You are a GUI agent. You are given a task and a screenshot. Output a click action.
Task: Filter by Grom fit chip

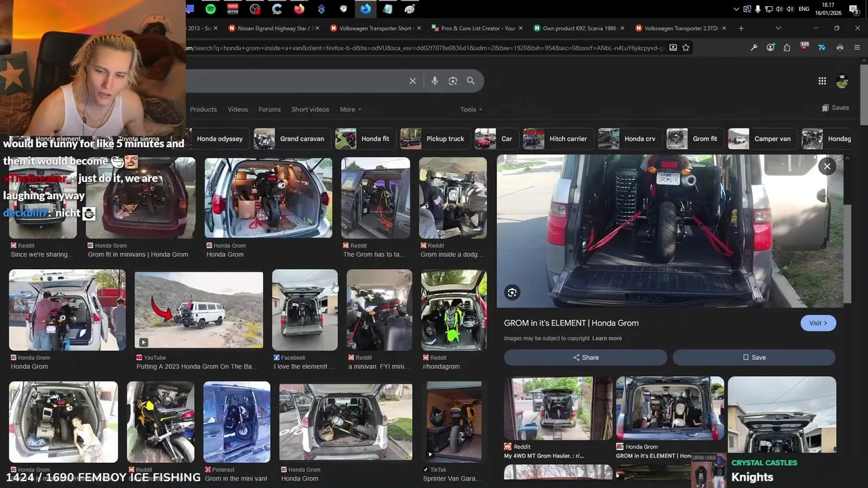695,139
